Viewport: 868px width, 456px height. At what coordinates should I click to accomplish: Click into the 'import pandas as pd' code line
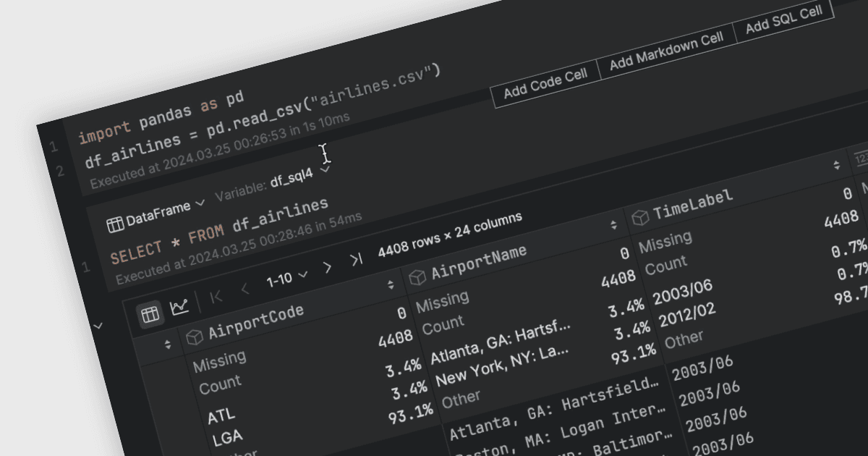161,117
